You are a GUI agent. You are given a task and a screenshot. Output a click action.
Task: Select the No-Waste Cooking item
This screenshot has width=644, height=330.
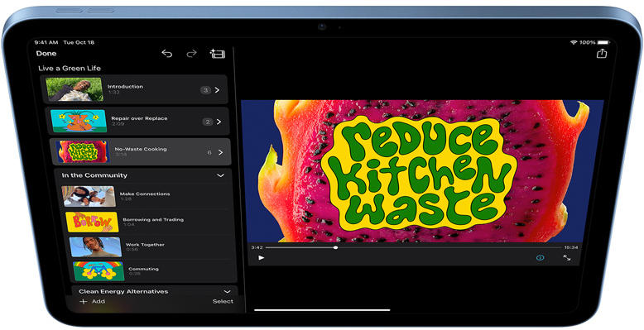click(140, 152)
